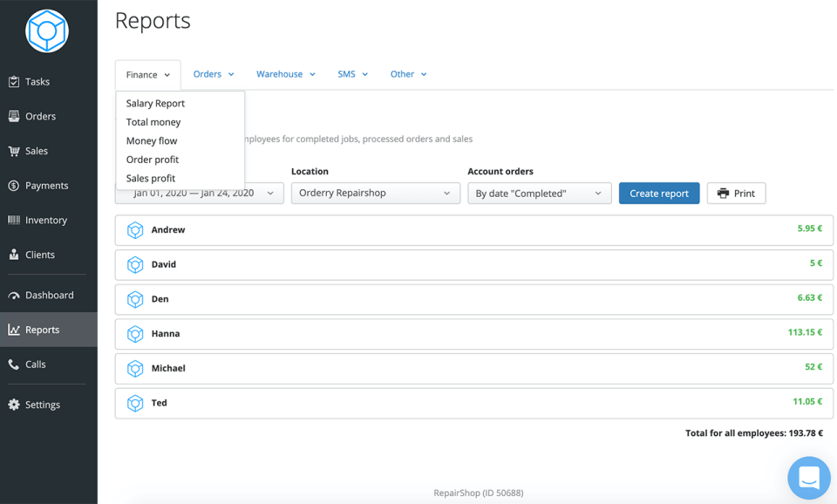This screenshot has height=504, width=837.
Task: Click the Andrew employee name
Action: point(168,229)
